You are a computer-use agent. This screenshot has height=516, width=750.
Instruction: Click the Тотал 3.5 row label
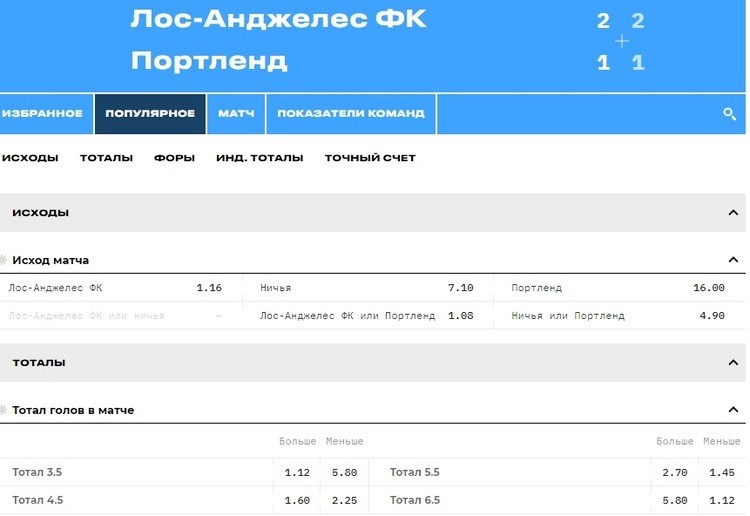tap(37, 472)
